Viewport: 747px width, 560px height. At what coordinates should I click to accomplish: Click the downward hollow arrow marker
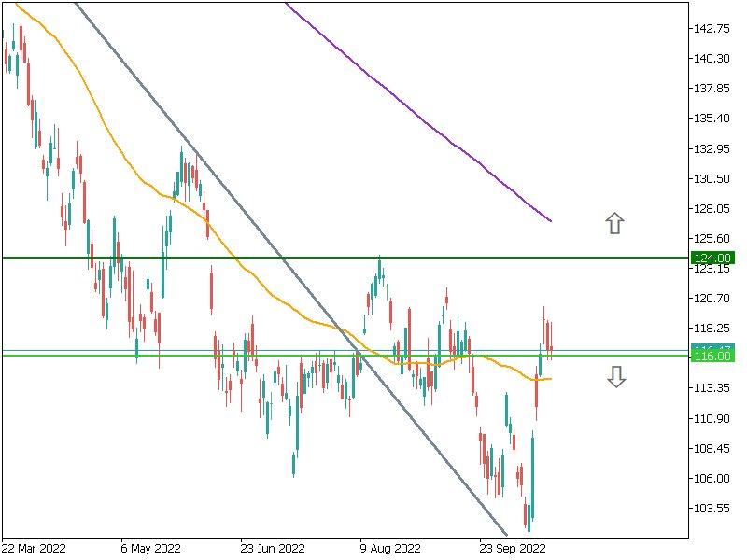[615, 377]
